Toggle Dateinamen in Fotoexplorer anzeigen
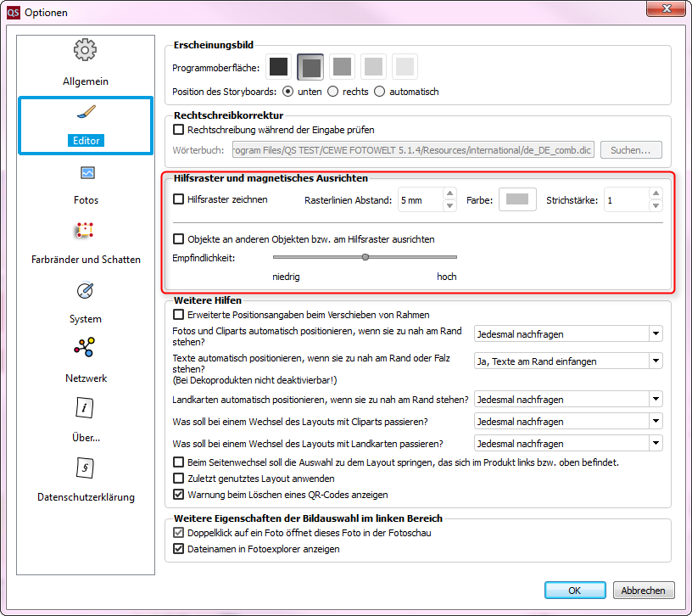Image resolution: width=692 pixels, height=616 pixels. (178, 548)
